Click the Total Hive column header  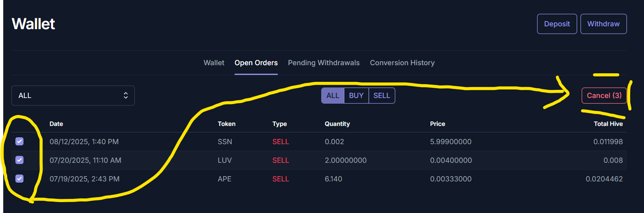pos(608,124)
